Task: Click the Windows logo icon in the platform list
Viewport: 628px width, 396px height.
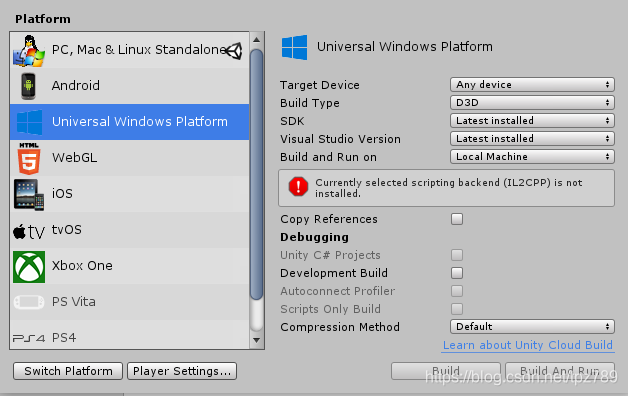Action: 29,122
